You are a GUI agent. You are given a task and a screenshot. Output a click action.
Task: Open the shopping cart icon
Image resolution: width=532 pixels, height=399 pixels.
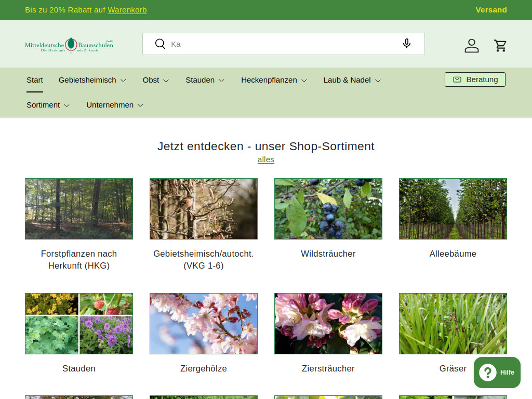point(500,46)
